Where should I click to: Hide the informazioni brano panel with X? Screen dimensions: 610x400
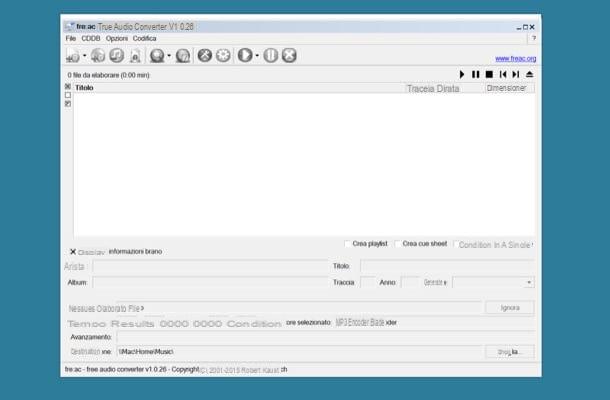[73, 252]
